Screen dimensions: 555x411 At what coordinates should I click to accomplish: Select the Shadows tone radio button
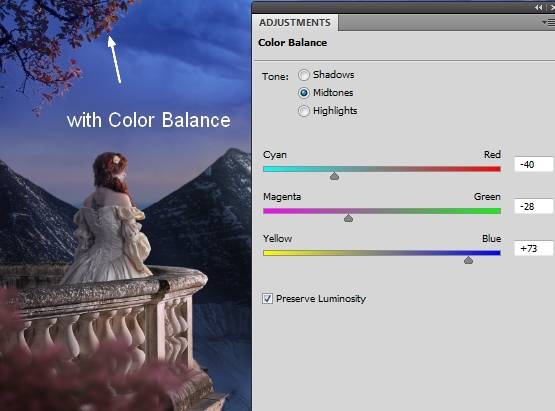pyautogui.click(x=304, y=75)
